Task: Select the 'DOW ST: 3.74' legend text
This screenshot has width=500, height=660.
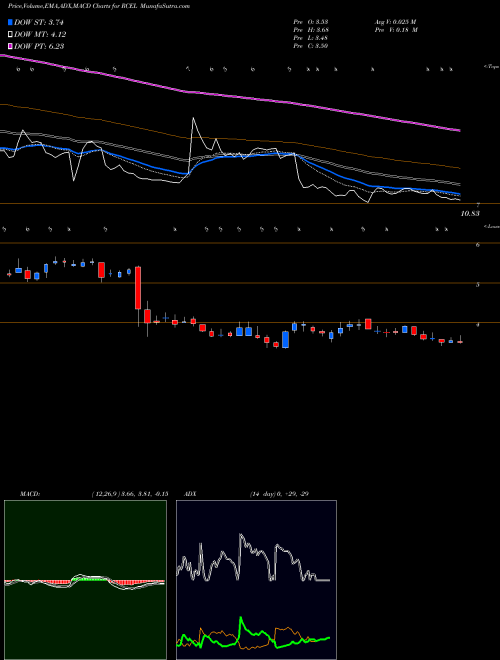Action: point(39,23)
